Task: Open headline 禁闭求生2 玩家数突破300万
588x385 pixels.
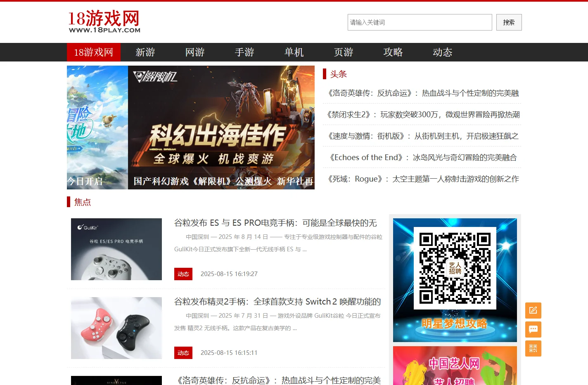Action: (423, 115)
